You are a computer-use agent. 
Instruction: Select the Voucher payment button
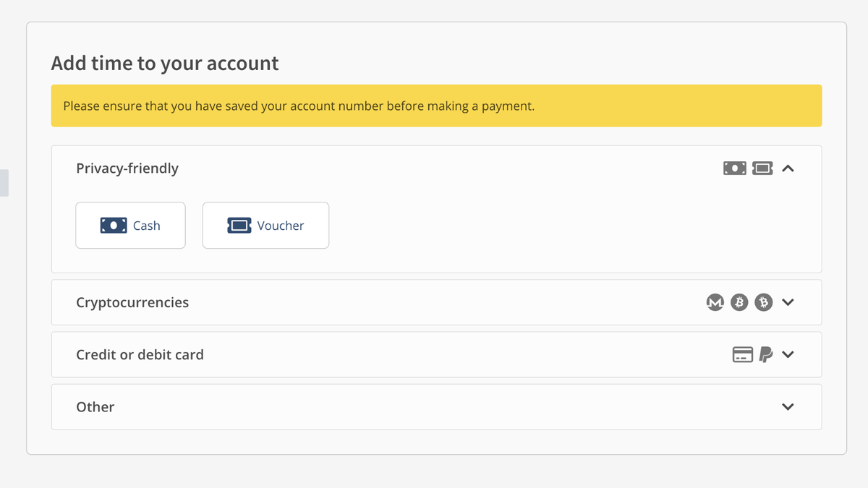[x=265, y=226]
